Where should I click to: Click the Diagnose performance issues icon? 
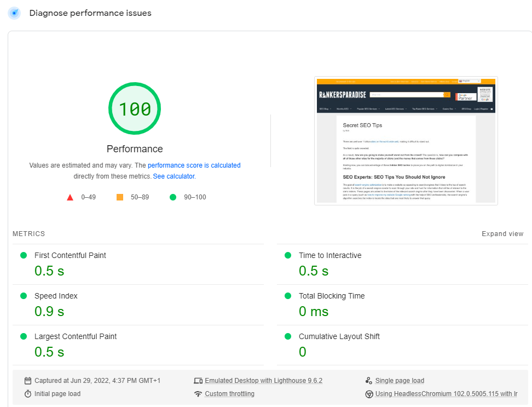[x=14, y=13]
